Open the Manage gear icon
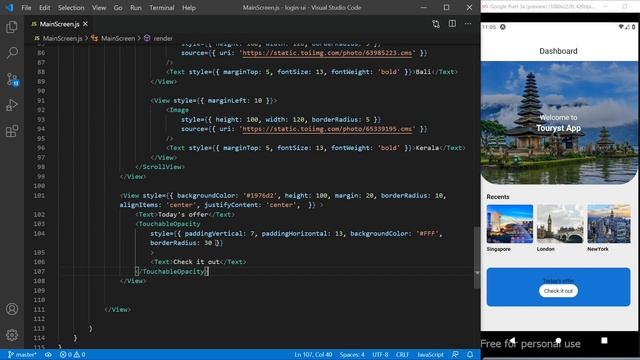 click(x=12, y=335)
